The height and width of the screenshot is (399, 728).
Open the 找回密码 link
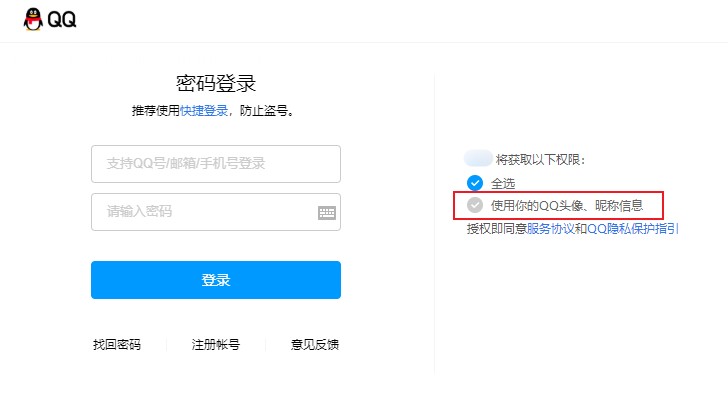click(117, 345)
